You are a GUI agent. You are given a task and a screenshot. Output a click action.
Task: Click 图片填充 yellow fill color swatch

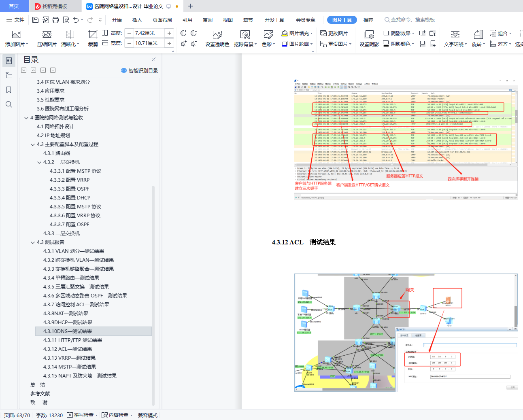point(285,33)
